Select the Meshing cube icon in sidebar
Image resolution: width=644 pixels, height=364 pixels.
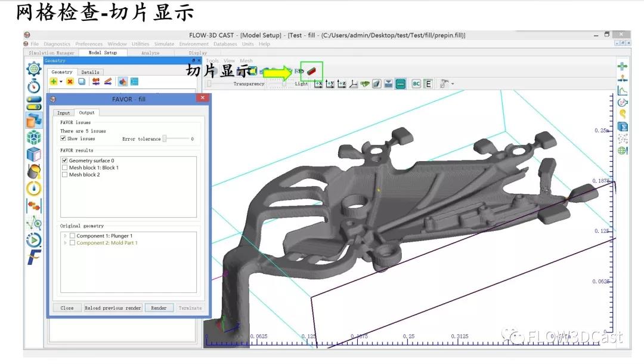click(x=34, y=138)
